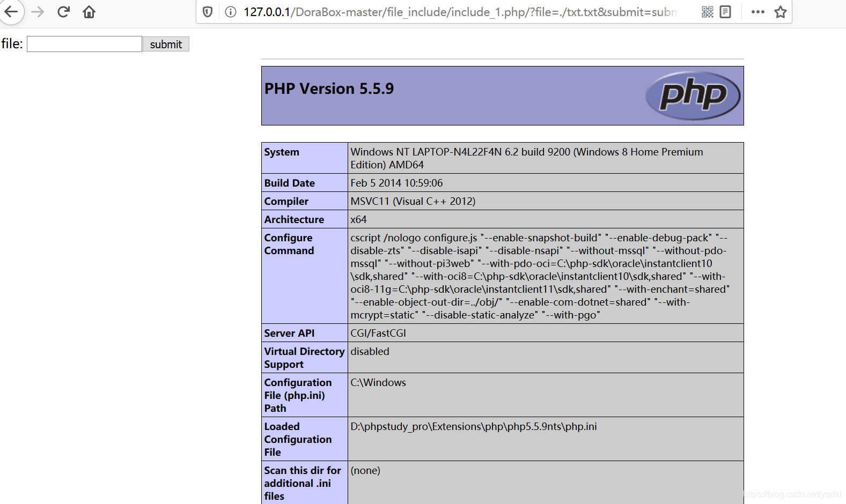Open the browser home page
The width and height of the screenshot is (846, 504).
(x=89, y=12)
